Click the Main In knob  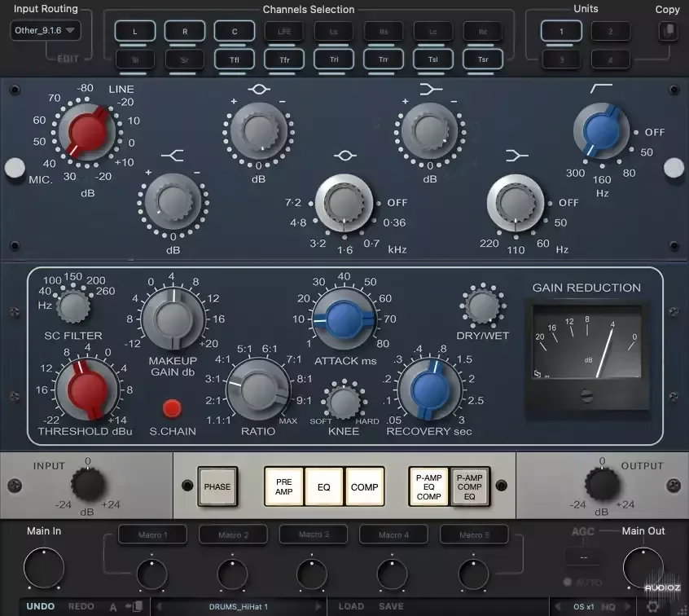click(x=44, y=568)
